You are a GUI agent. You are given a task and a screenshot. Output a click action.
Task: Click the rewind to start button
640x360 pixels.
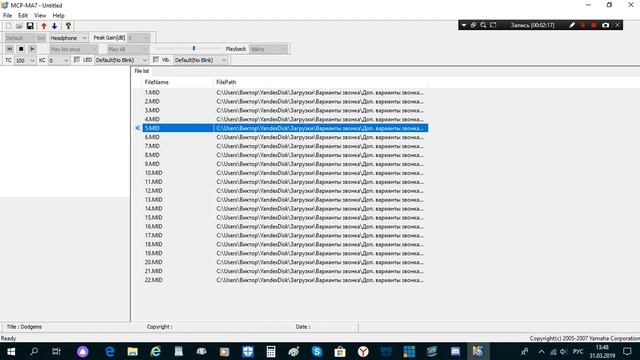pyautogui.click(x=9, y=49)
